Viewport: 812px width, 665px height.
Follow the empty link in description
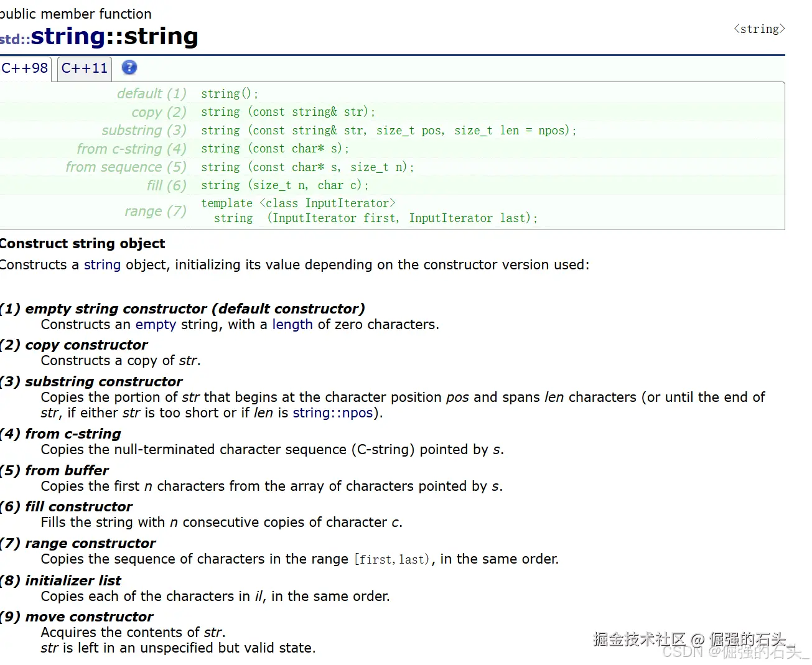tap(156, 325)
